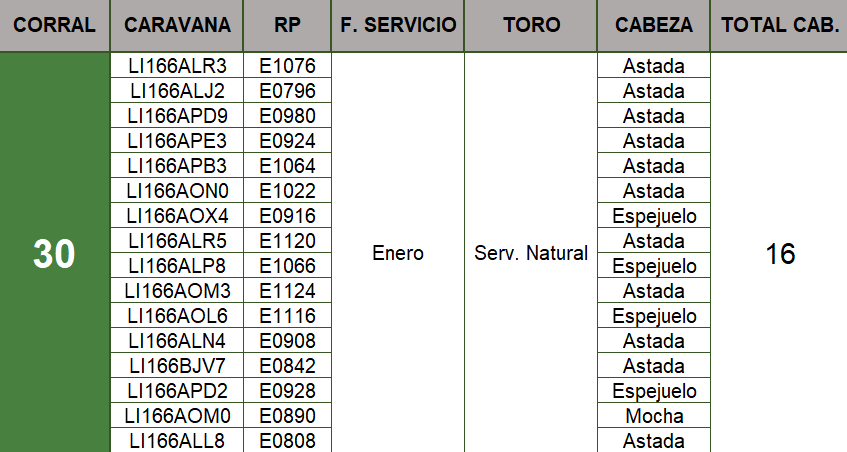Image resolution: width=847 pixels, height=452 pixels.
Task: Select caravana cell LI166AOM0
Action: tap(177, 416)
